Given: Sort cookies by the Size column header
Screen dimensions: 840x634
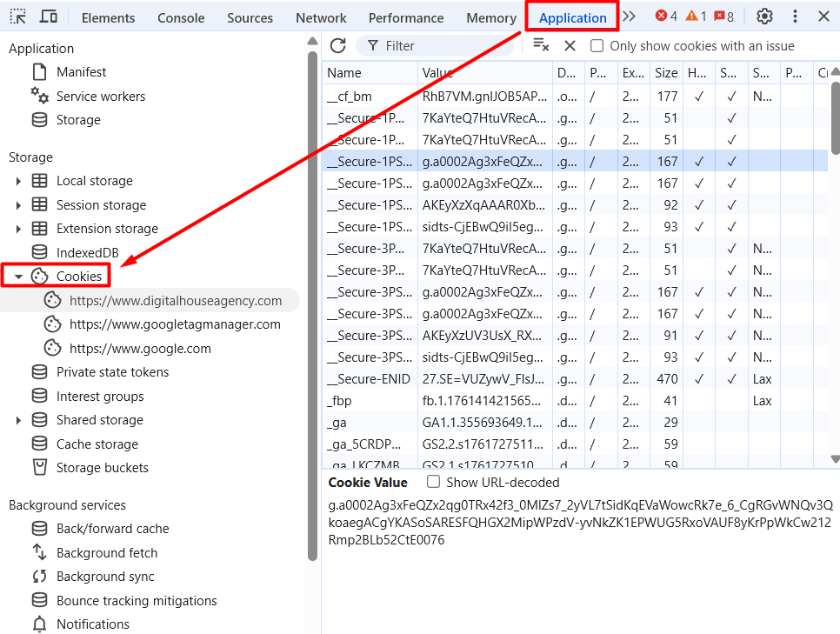Looking at the screenshot, I should coord(666,73).
